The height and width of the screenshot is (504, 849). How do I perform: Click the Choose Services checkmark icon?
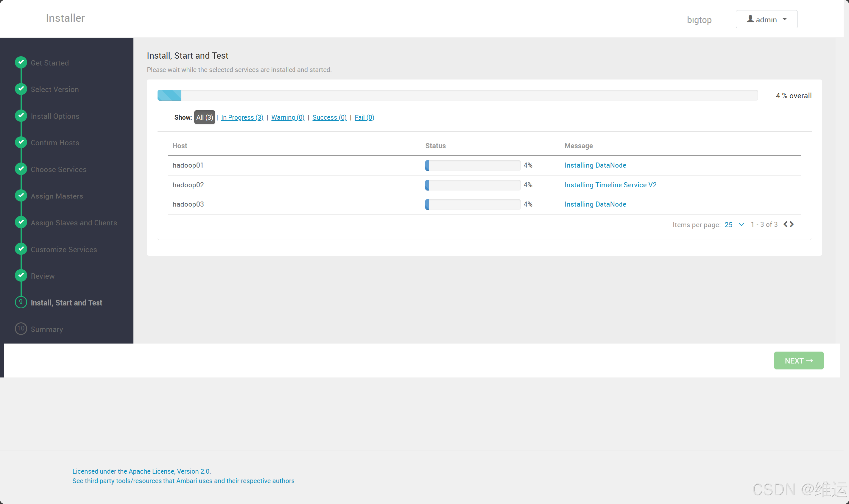21,169
